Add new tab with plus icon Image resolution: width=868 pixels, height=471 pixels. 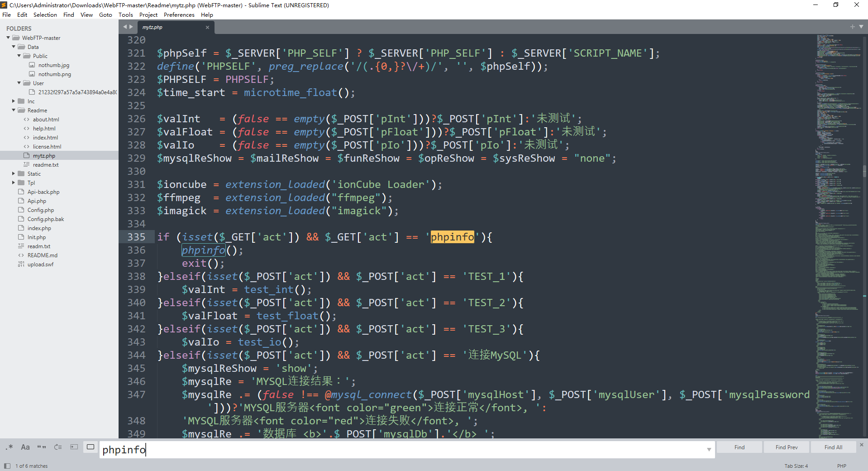[x=853, y=27]
